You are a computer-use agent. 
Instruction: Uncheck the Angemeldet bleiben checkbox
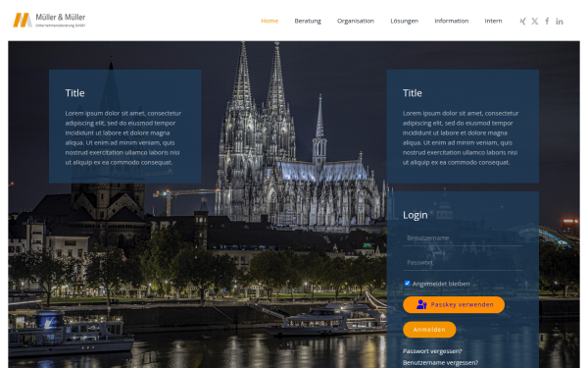pos(407,284)
